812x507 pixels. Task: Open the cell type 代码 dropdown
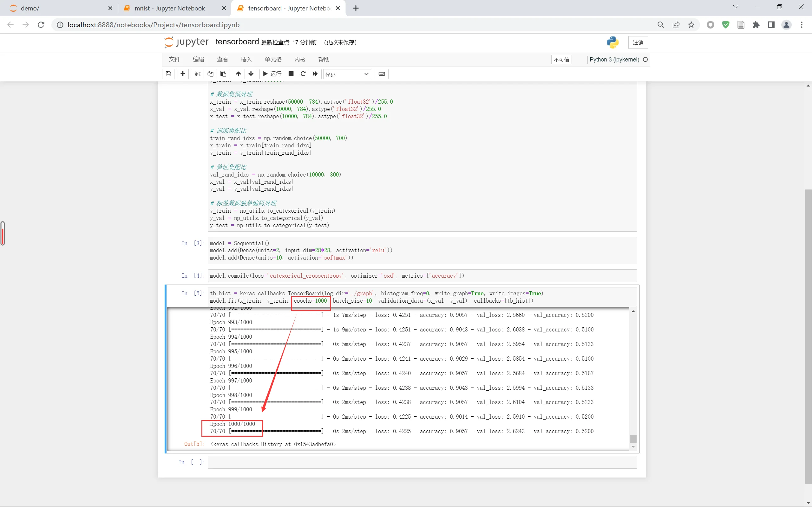347,74
